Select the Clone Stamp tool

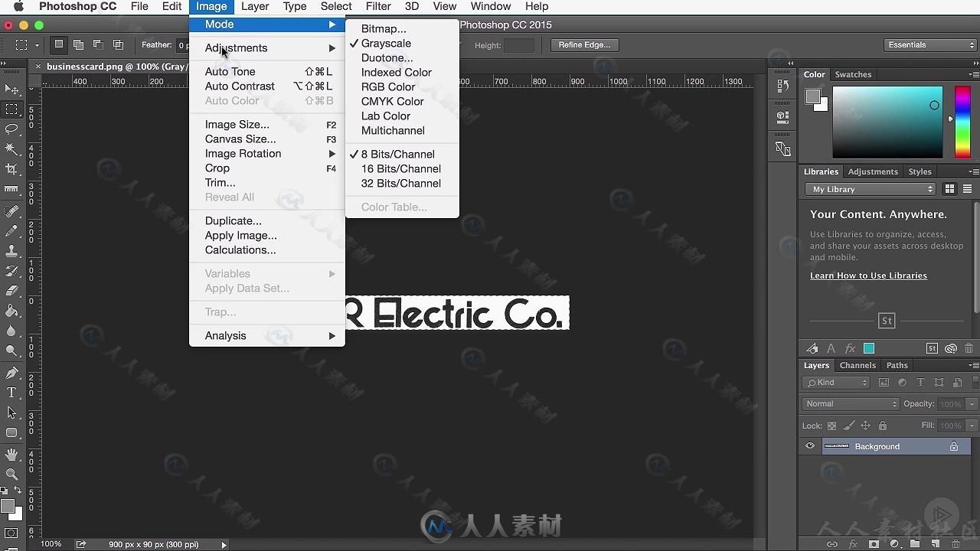(11, 251)
